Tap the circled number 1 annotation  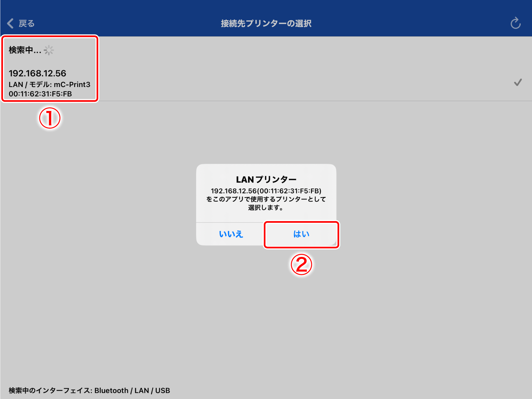tap(50, 118)
